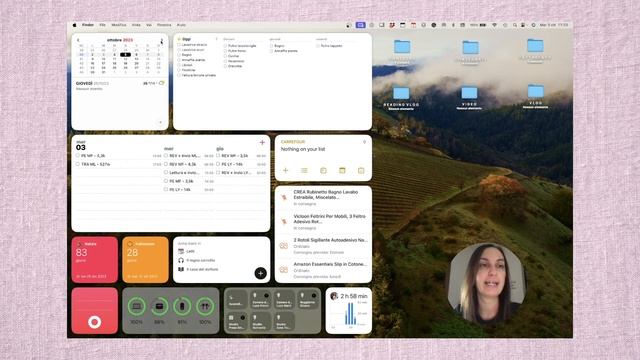Open Screen Time widget showing 2 h 58 min
Screen dimensions: 640x360
[x=349, y=311]
